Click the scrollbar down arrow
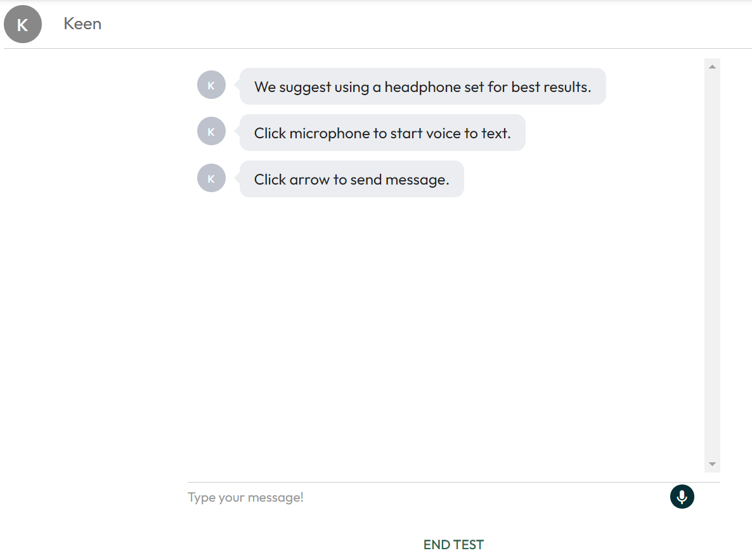The height and width of the screenshot is (560, 752). coord(712,464)
